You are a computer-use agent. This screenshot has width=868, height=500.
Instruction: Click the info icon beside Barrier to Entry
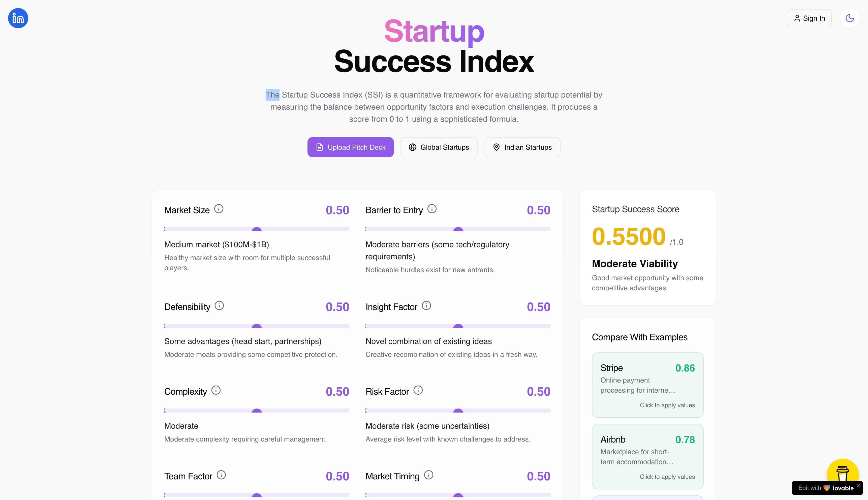click(432, 208)
